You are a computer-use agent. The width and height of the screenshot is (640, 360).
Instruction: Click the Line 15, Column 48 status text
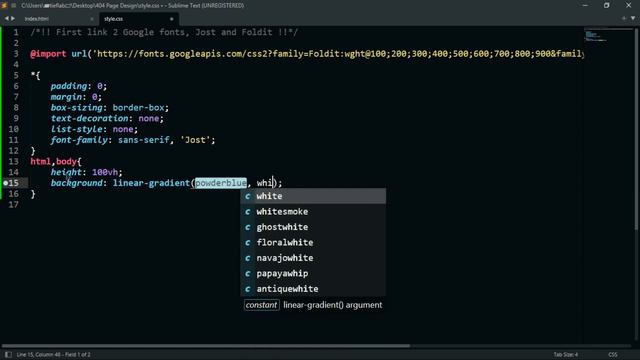53,354
